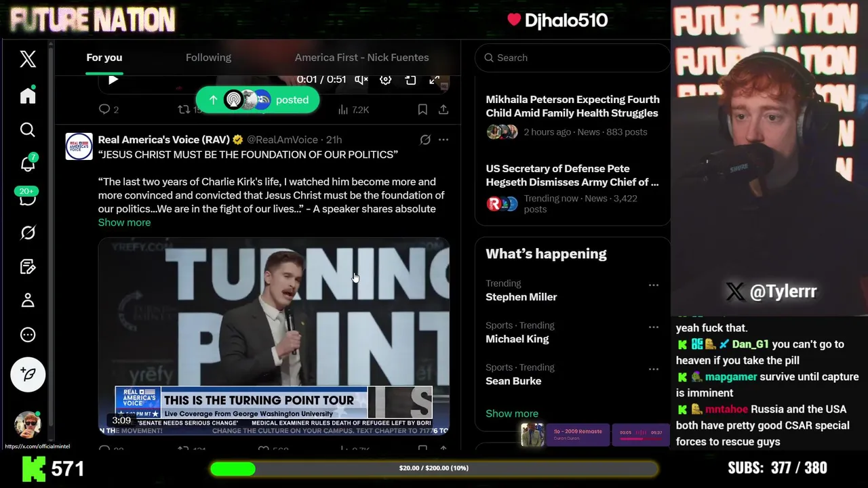Click the green donation goal progress bar

coord(434,468)
